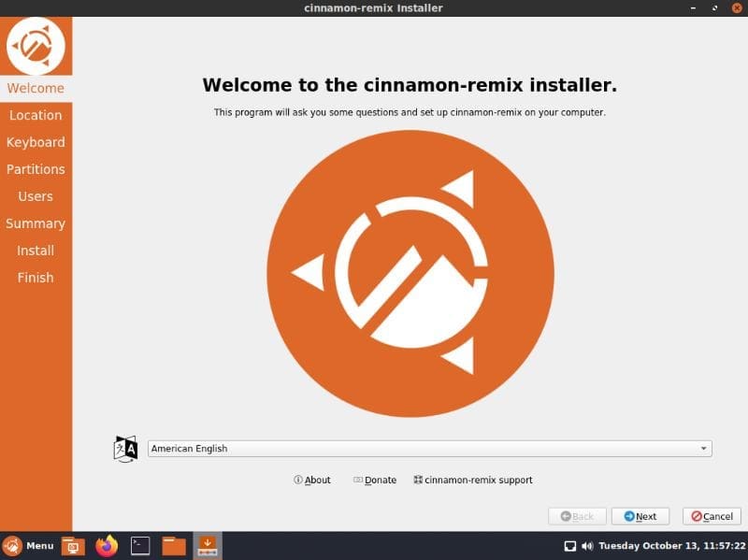The height and width of the screenshot is (560, 748).
Task: Click the language translation icon
Action: pos(125,449)
